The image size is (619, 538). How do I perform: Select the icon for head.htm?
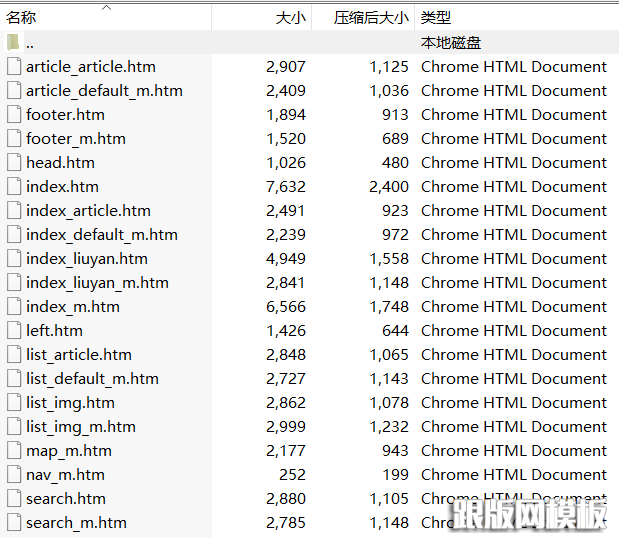pos(13,163)
